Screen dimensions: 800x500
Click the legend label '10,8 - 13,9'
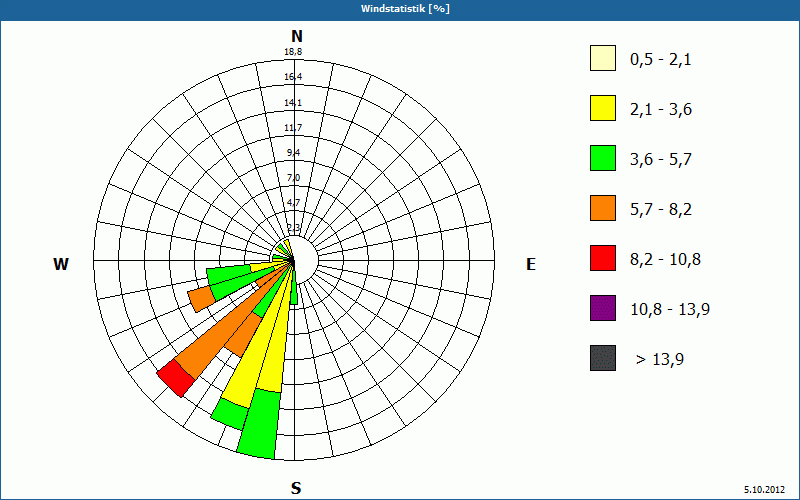point(670,310)
